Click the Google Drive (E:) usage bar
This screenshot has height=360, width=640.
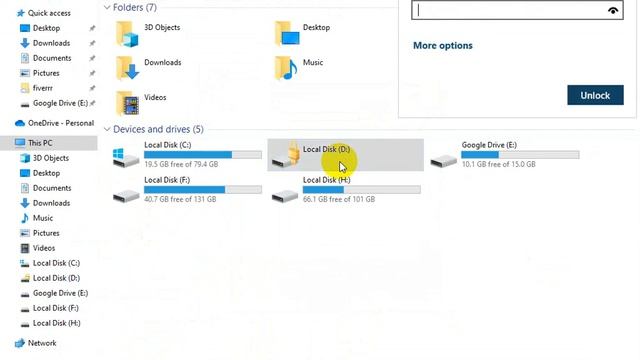click(x=520, y=155)
